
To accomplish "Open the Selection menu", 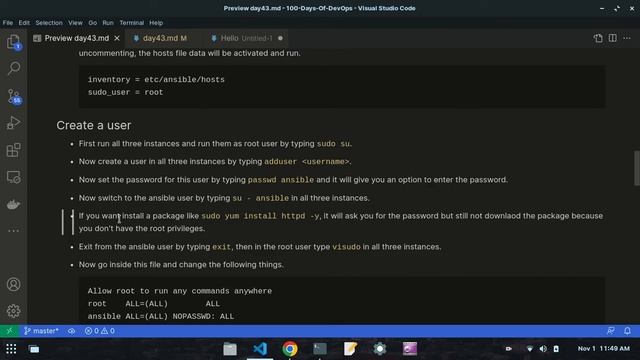I will (49, 23).
